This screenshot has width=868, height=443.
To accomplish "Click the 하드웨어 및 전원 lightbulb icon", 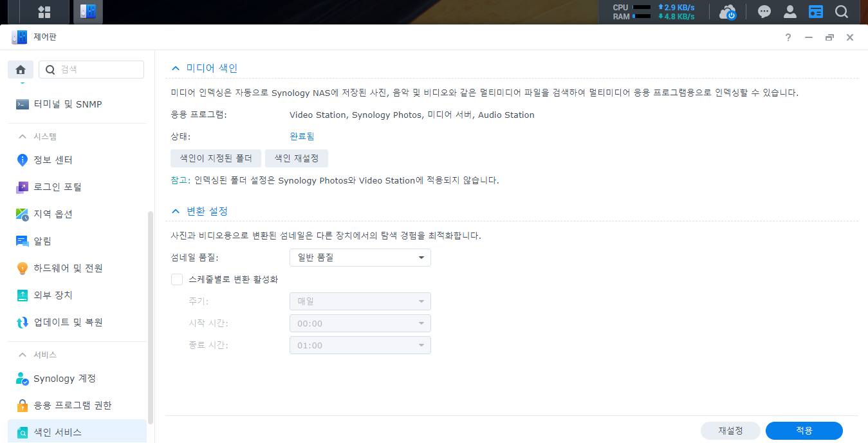I will tap(23, 268).
